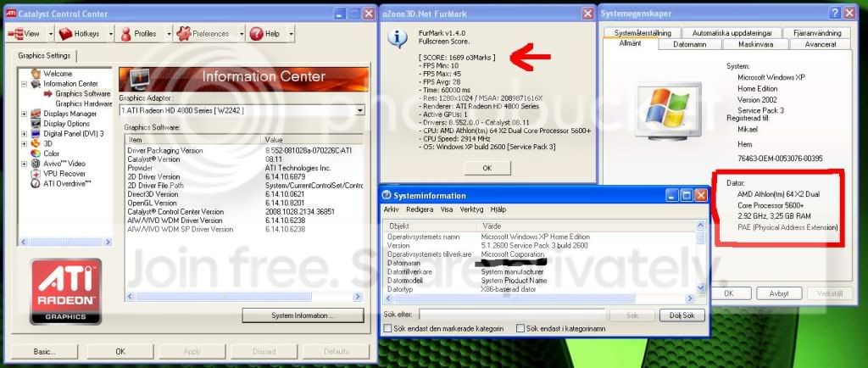Switch to the Maskinvara tab

755,44
